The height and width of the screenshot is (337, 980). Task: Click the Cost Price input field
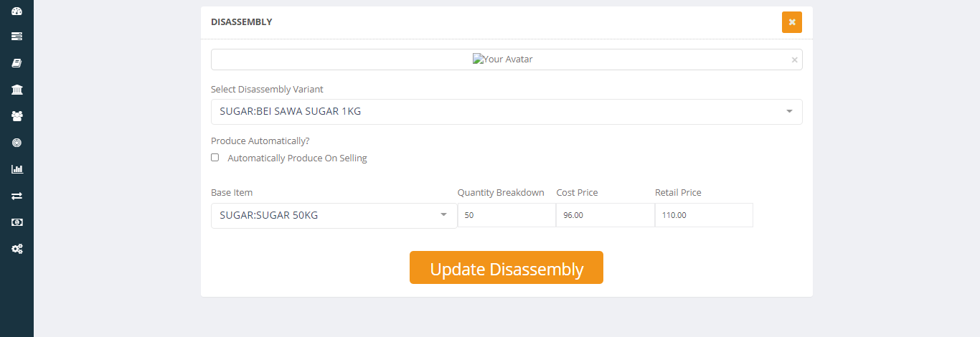[605, 215]
